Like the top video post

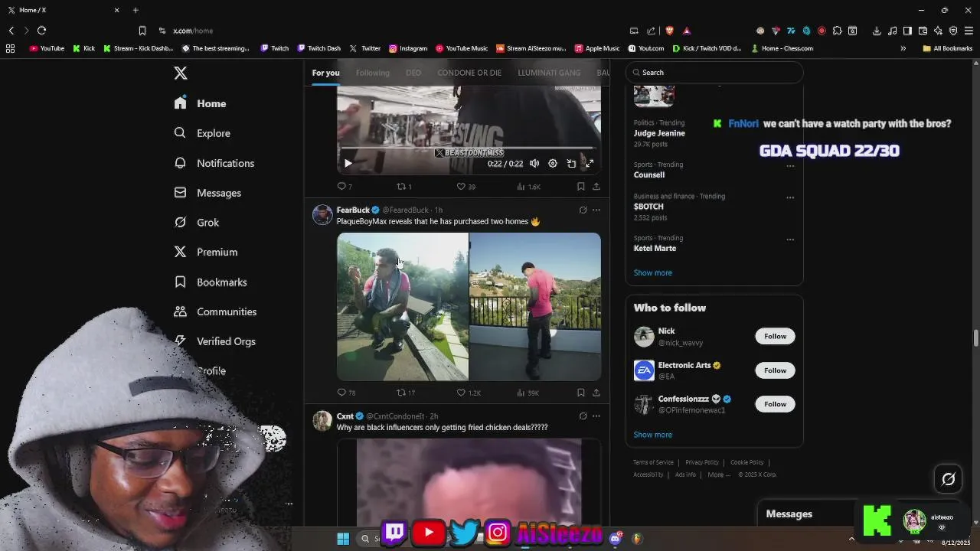click(465, 186)
